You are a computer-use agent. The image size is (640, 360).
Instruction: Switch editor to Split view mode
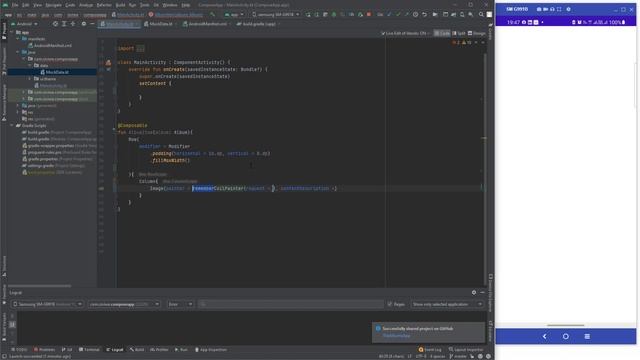(x=459, y=33)
